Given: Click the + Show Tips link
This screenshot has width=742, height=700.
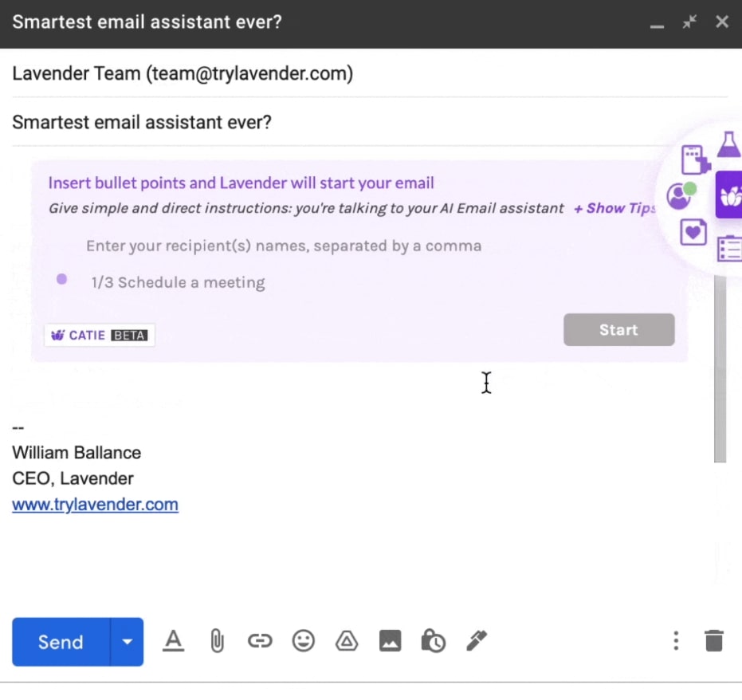Looking at the screenshot, I should point(615,208).
